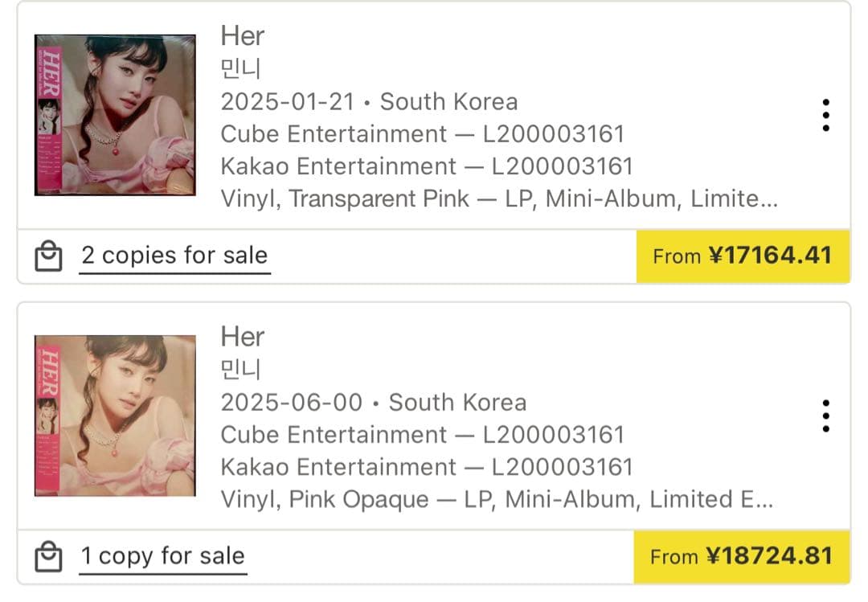868x602 pixels.
Task: Click Kakao Entertainment label on the first release
Action: (338, 166)
